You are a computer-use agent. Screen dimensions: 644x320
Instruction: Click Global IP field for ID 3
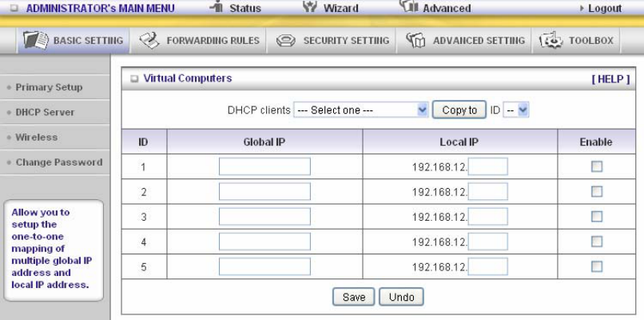click(x=264, y=217)
